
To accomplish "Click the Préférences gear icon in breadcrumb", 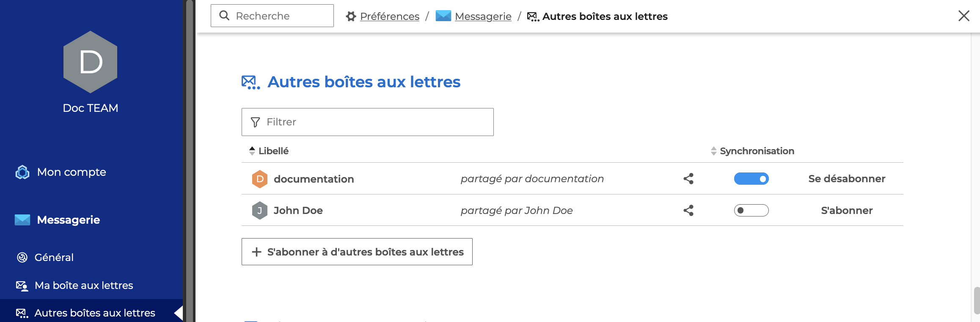I will 351,17.
